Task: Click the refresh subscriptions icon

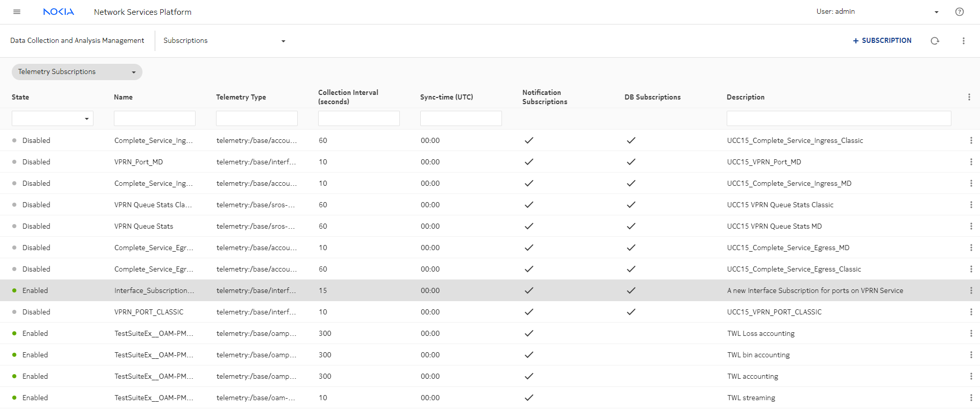Action: (x=935, y=41)
